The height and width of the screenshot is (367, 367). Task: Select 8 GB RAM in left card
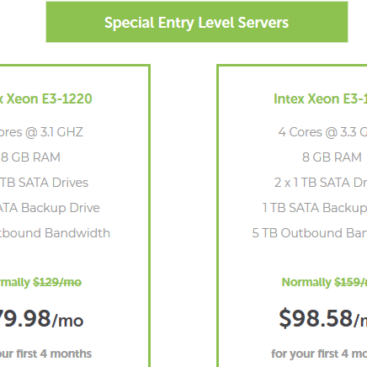[x=30, y=157]
